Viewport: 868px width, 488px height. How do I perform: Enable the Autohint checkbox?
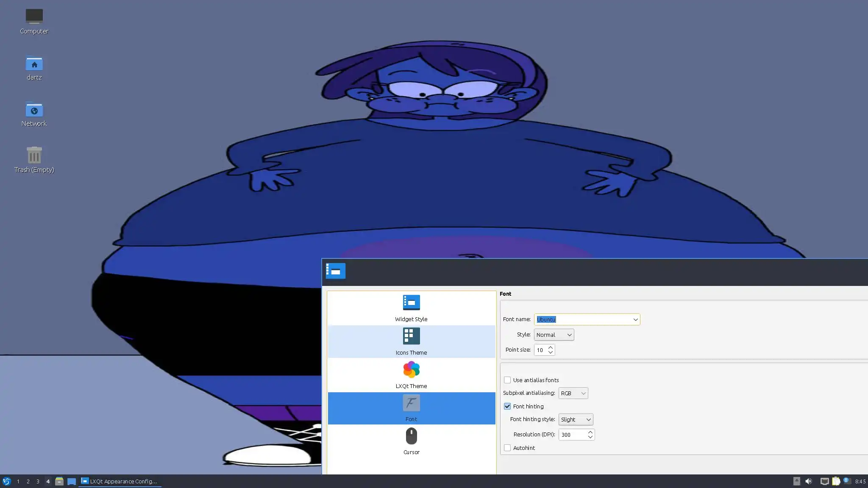[x=507, y=448]
